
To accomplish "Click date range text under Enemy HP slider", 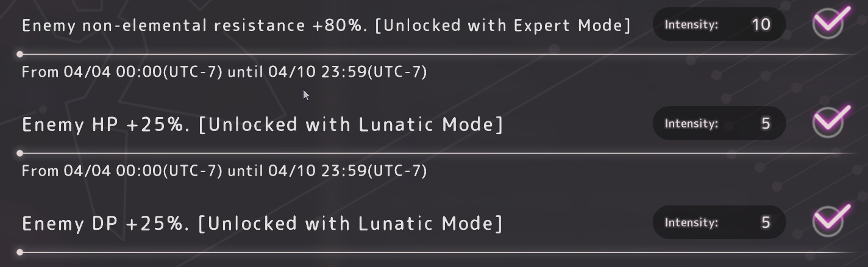I will pos(224,171).
